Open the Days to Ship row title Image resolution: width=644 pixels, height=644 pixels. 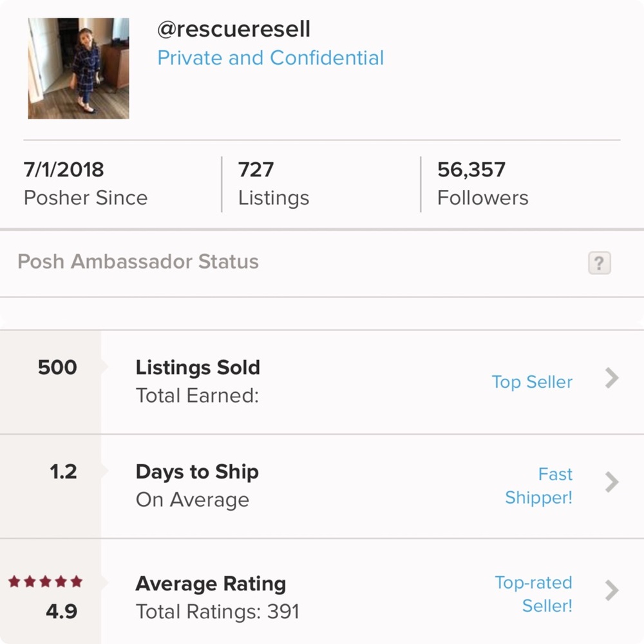point(197,471)
